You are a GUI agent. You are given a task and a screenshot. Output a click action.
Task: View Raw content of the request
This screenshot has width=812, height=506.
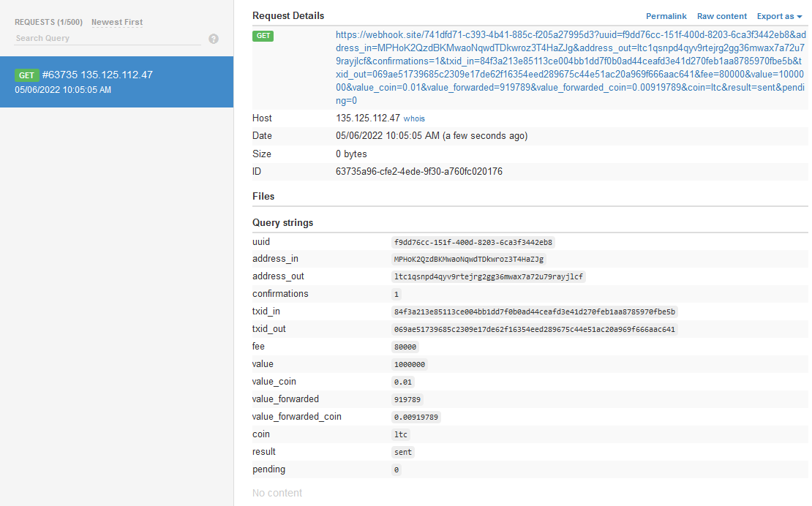722,17
